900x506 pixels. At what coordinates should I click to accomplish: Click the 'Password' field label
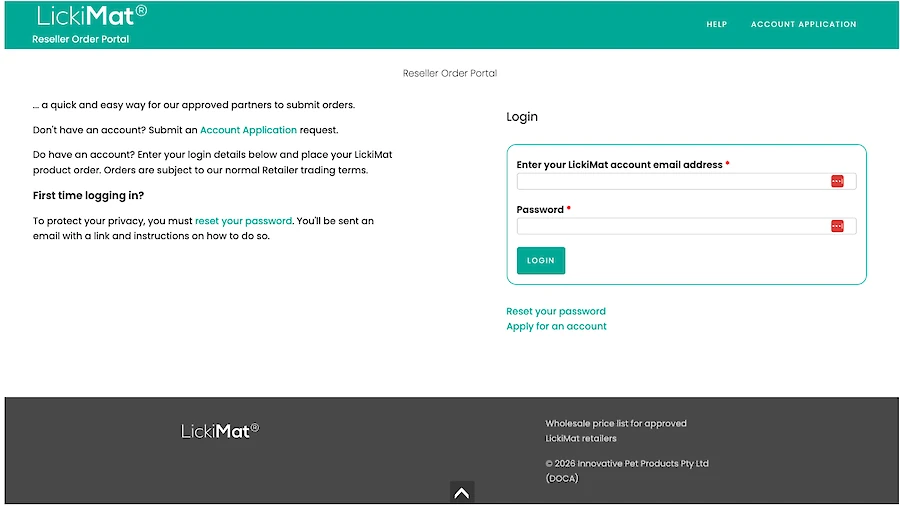(x=540, y=209)
